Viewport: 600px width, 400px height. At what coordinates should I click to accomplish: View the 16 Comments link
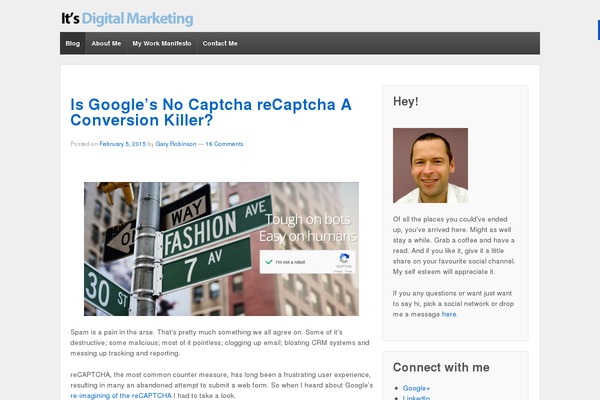pyautogui.click(x=224, y=144)
